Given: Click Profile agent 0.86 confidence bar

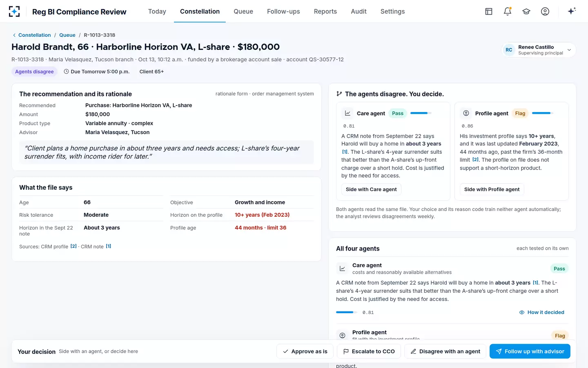Looking at the screenshot, I should (542, 113).
